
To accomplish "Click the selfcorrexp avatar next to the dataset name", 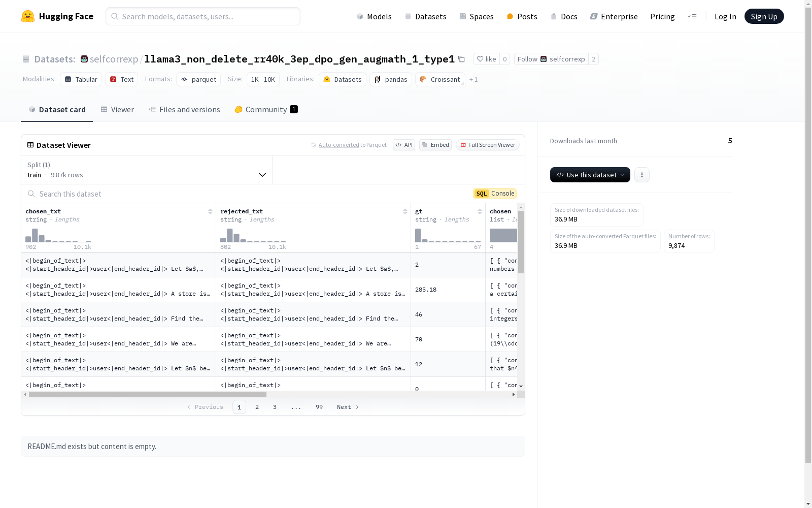I will click(84, 59).
